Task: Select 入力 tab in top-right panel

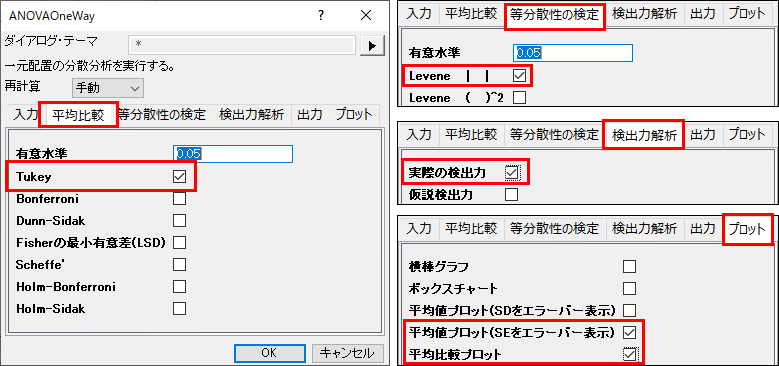Action: (x=419, y=14)
